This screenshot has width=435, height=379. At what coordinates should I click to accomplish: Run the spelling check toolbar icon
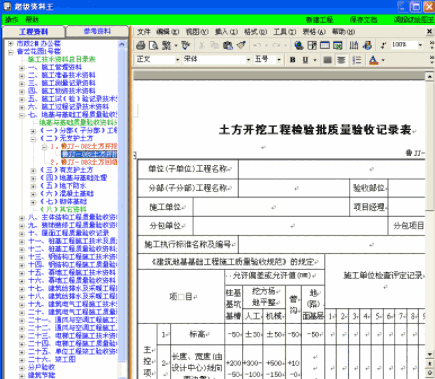[x=185, y=45]
